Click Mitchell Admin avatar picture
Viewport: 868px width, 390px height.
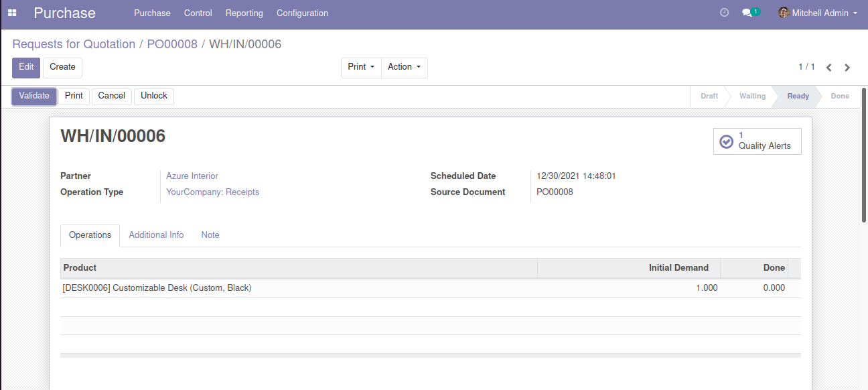tap(784, 13)
